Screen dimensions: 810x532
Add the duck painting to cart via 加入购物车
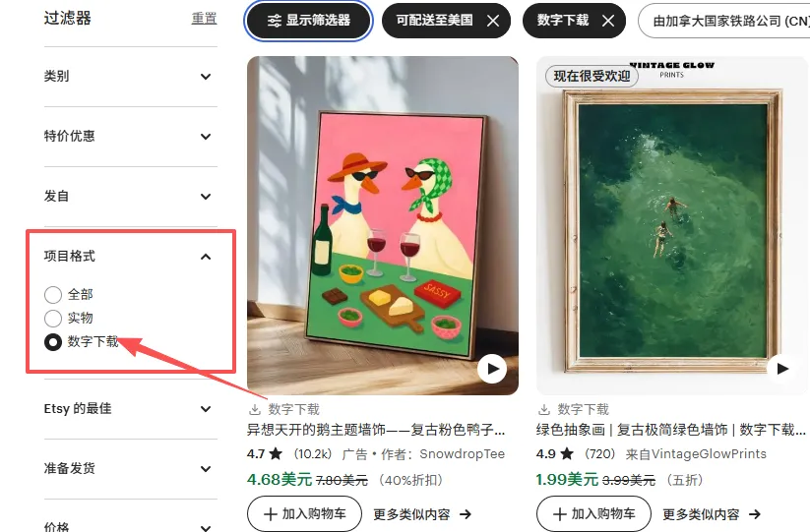[x=304, y=514]
